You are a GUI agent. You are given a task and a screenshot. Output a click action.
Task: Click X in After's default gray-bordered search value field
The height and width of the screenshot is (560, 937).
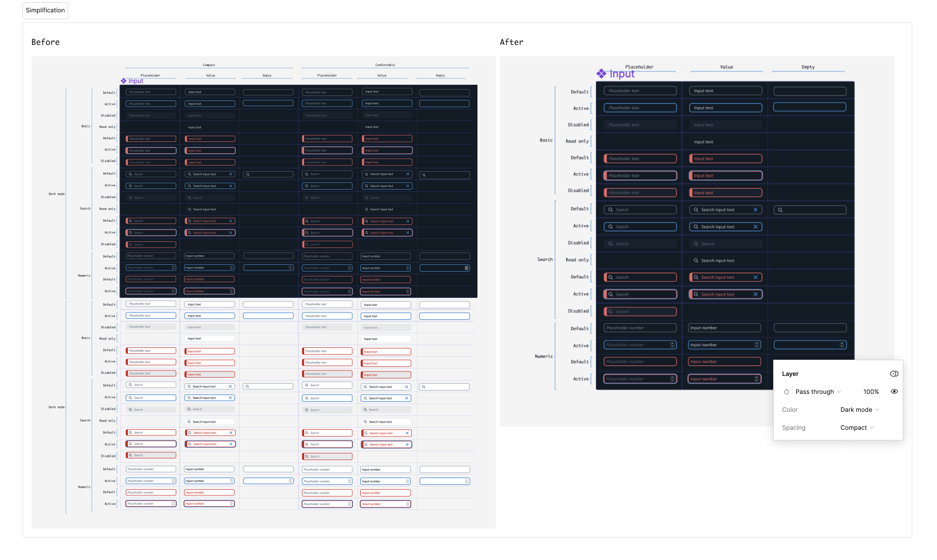pos(755,210)
